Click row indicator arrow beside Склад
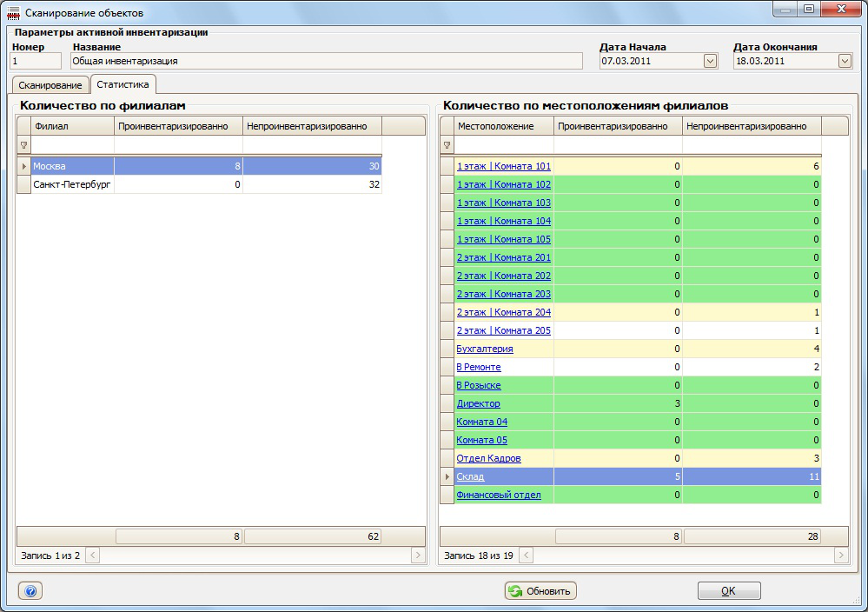This screenshot has height=612, width=868. pos(447,476)
